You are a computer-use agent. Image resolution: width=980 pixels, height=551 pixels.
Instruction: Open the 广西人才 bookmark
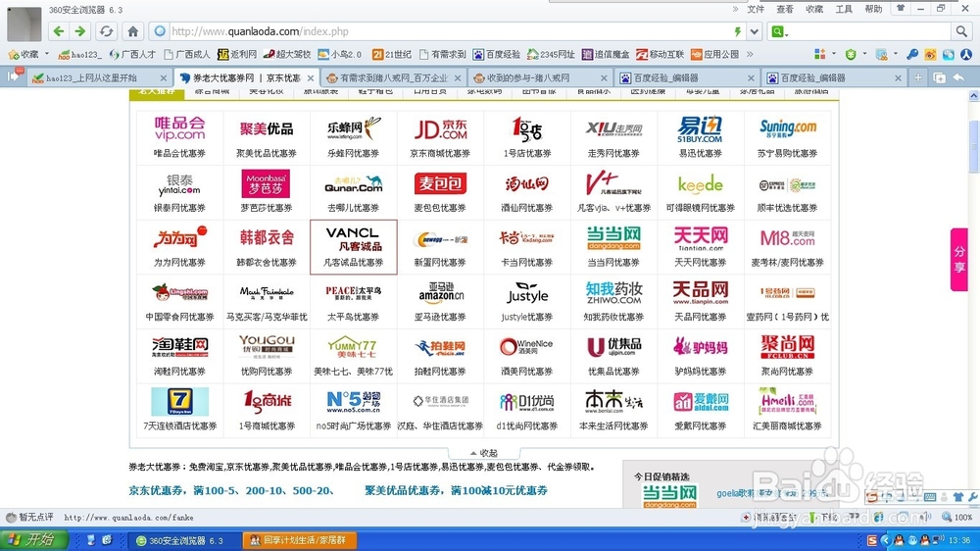[132, 54]
